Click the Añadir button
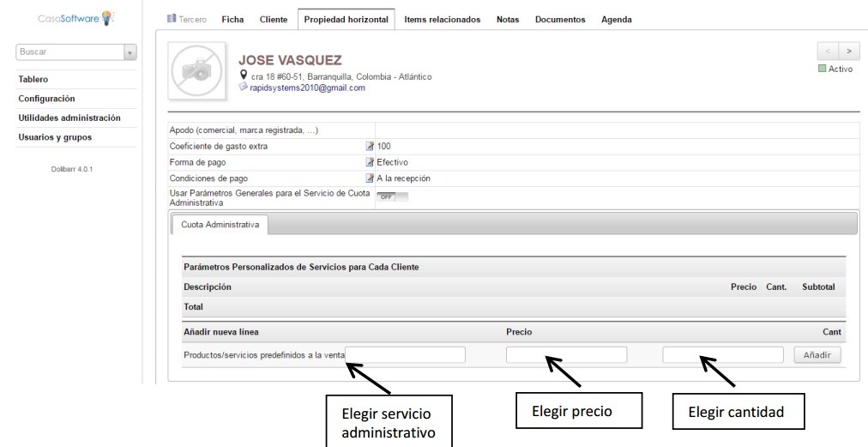The image size is (868, 447). pyautogui.click(x=817, y=355)
